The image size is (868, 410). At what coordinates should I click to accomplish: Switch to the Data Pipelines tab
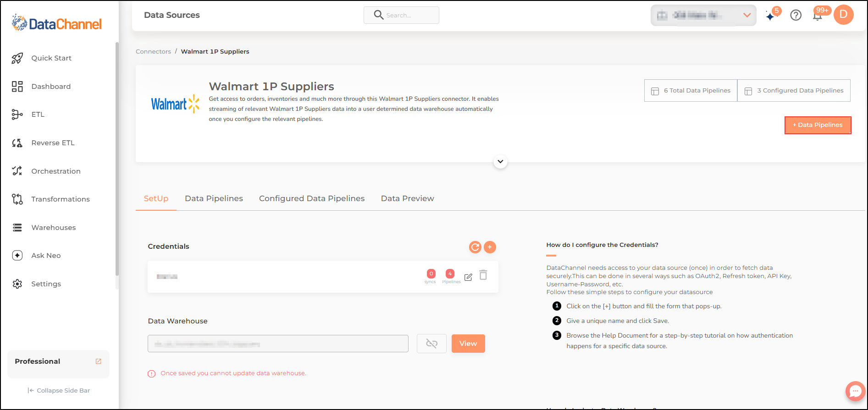click(x=214, y=199)
